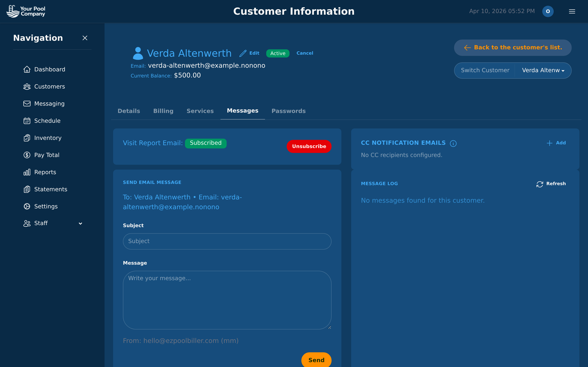Viewport: 588px width, 367px height.
Task: Select the Schedule calendar icon
Action: coord(27,121)
